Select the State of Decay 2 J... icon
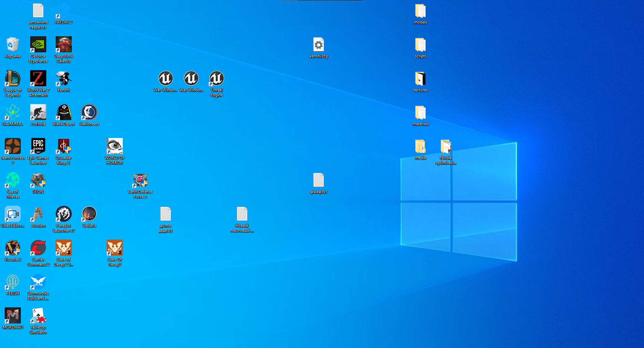The image size is (644, 348). tap(64, 253)
